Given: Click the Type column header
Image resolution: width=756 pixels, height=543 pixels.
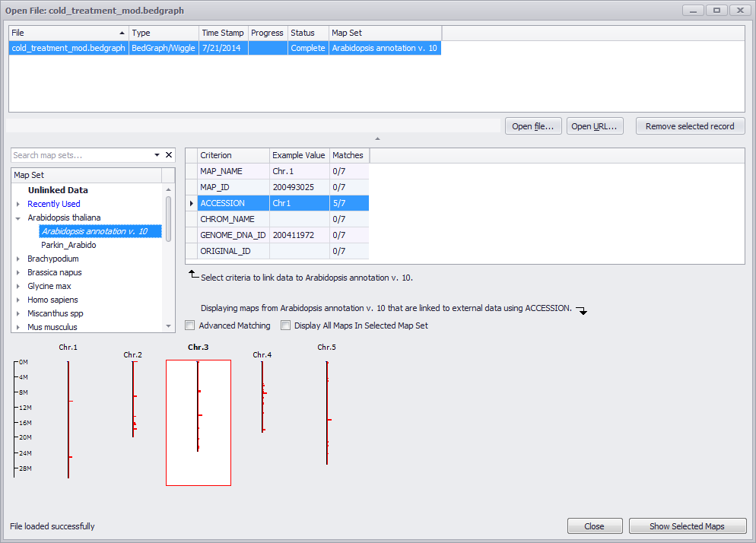Looking at the screenshot, I should [164, 33].
